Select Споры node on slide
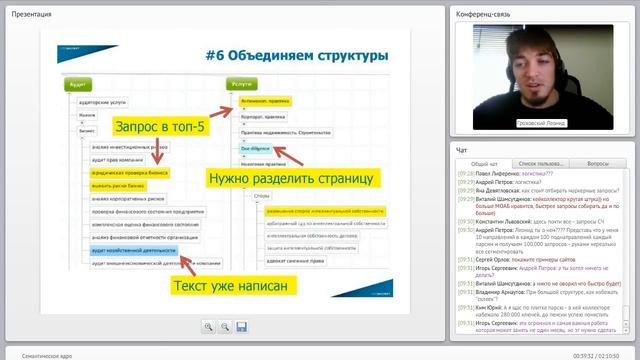This screenshot has height=360, width=640. coord(262,196)
